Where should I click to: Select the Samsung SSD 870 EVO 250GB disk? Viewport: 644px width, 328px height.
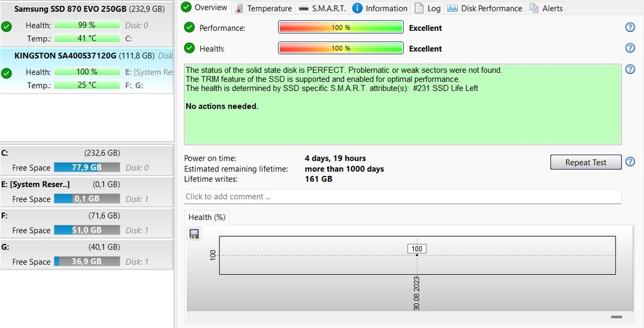click(x=87, y=24)
